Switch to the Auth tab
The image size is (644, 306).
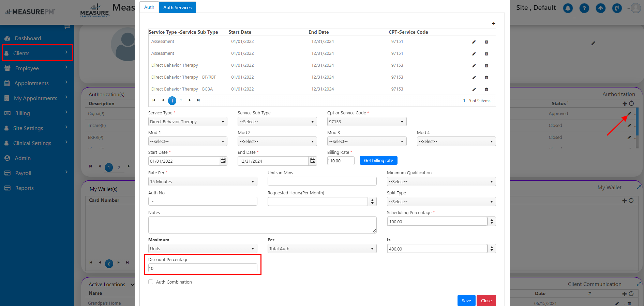(x=149, y=7)
